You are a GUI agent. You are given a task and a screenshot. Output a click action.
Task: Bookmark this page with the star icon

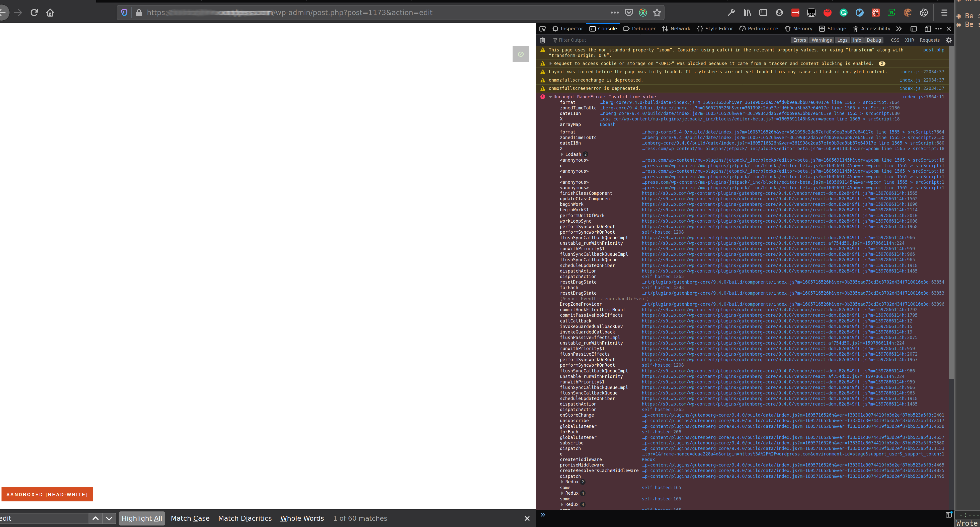point(657,12)
